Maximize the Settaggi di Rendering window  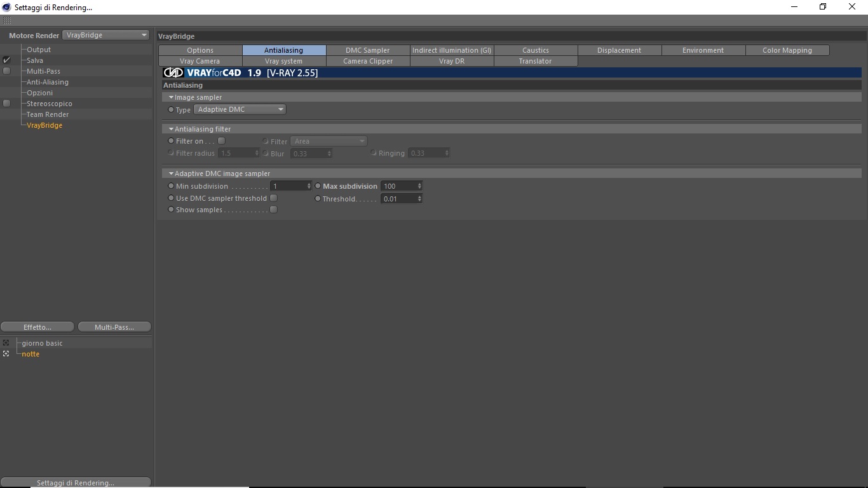pyautogui.click(x=823, y=7)
